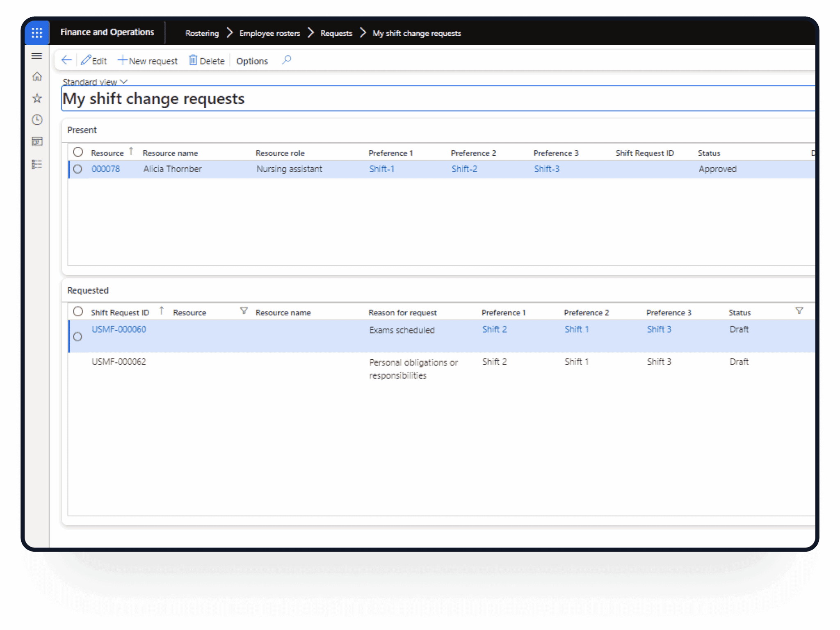
Task: Open Resource name header in Requested grid
Action: tap(283, 313)
